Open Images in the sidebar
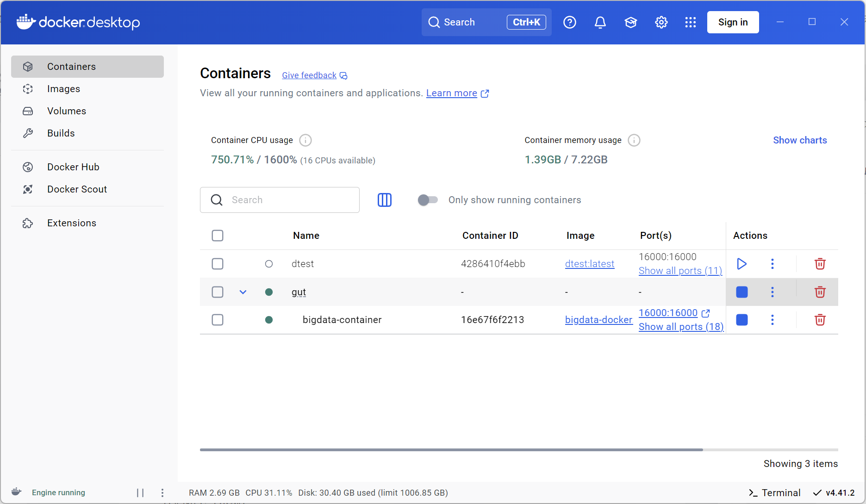The image size is (866, 504). pos(87,89)
